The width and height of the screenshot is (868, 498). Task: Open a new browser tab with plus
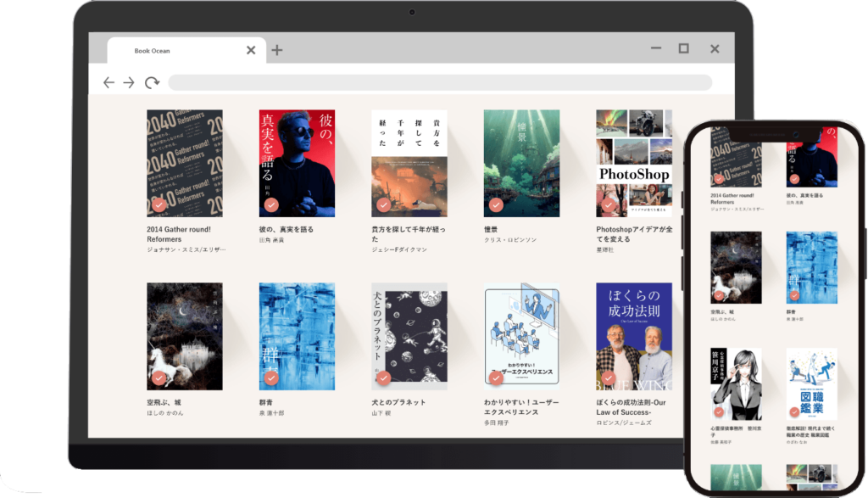point(277,50)
